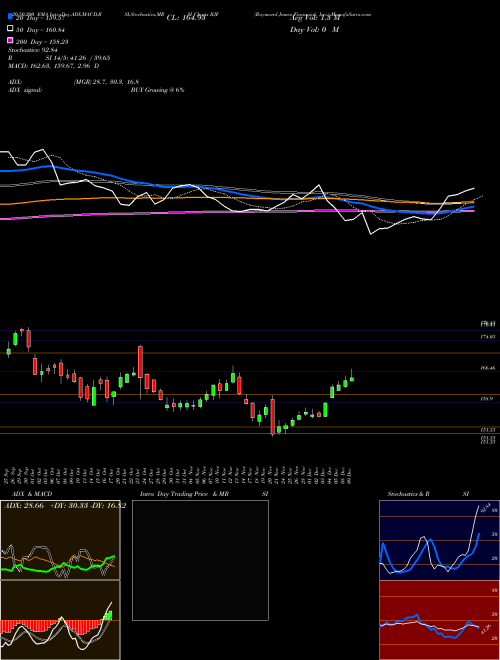The width and height of the screenshot is (500, 660).
Task: Select the 200 Day = 158.28 label
Action: coord(42,41)
